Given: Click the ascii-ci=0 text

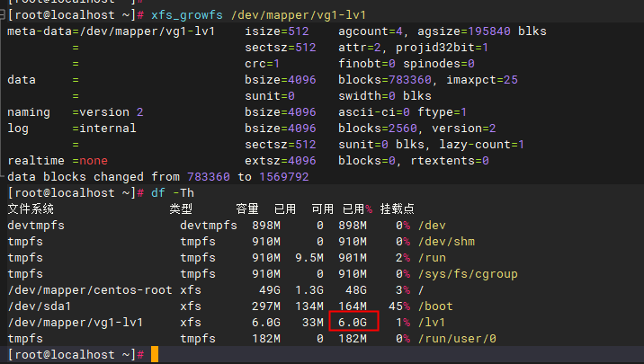Looking at the screenshot, I should point(374,112).
